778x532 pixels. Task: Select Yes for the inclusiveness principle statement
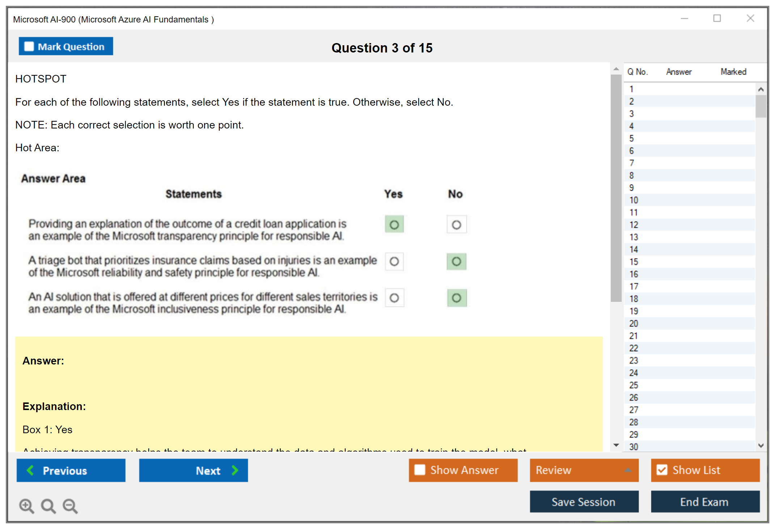[394, 298]
